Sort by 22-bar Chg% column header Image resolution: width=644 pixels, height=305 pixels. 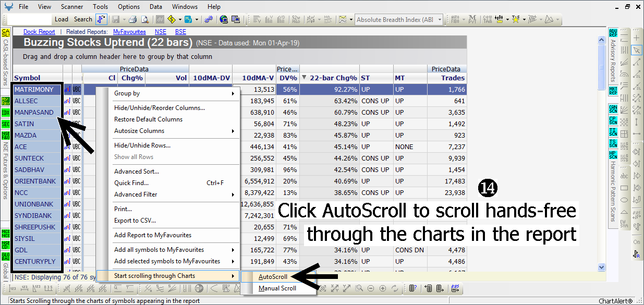tap(330, 78)
